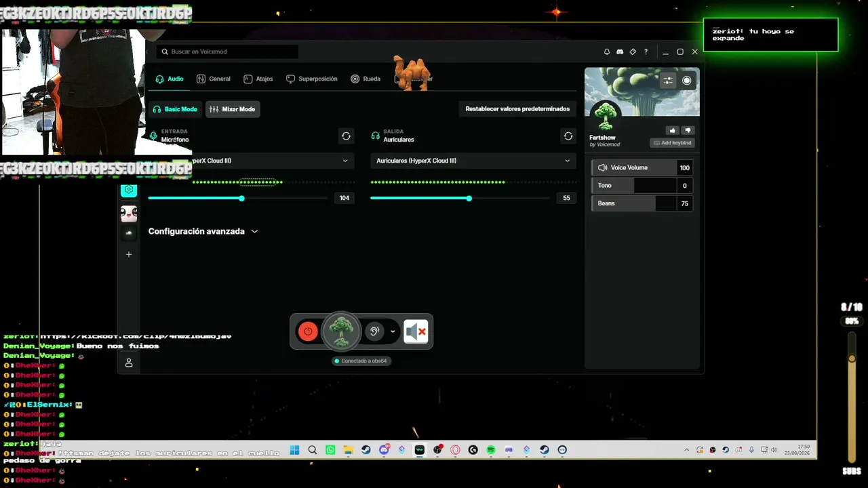The width and height of the screenshot is (868, 488).
Task: Expand Configuración avanzada section
Action: click(203, 231)
